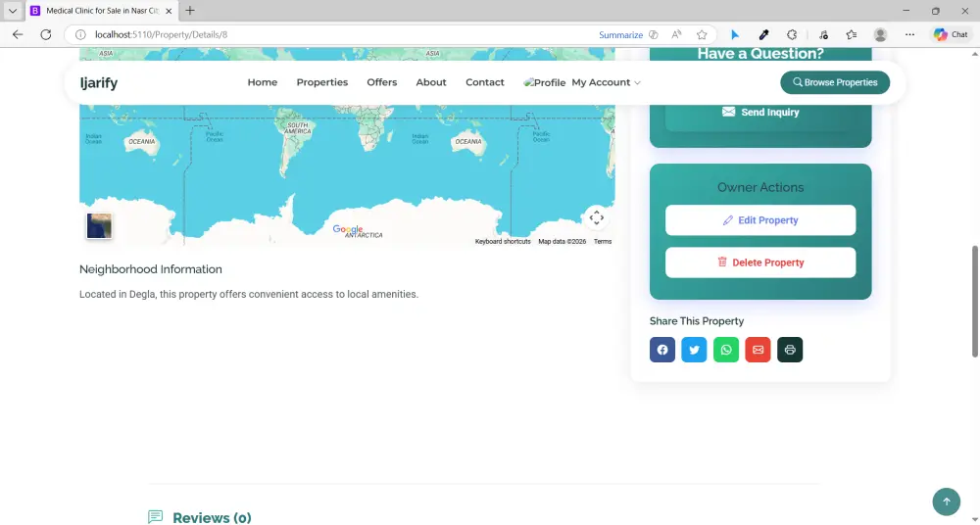980x525 pixels.
Task: Expand My Account dropdown menu
Action: (x=606, y=82)
